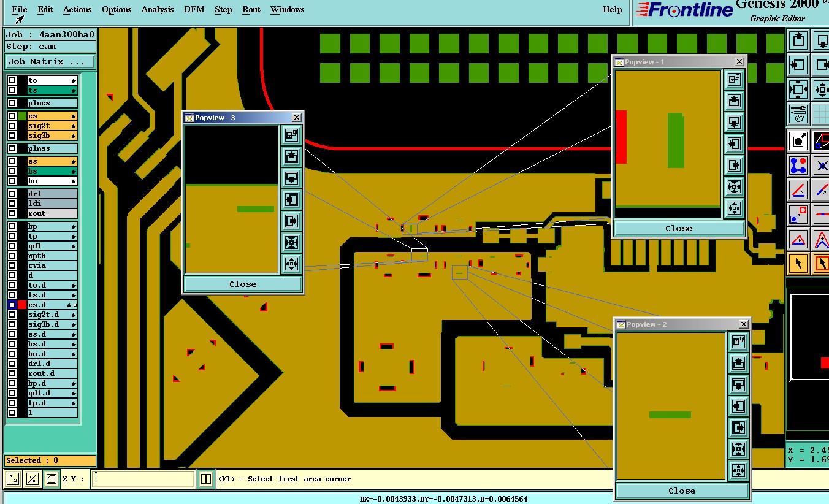Select layer name plnss

pos(53,148)
